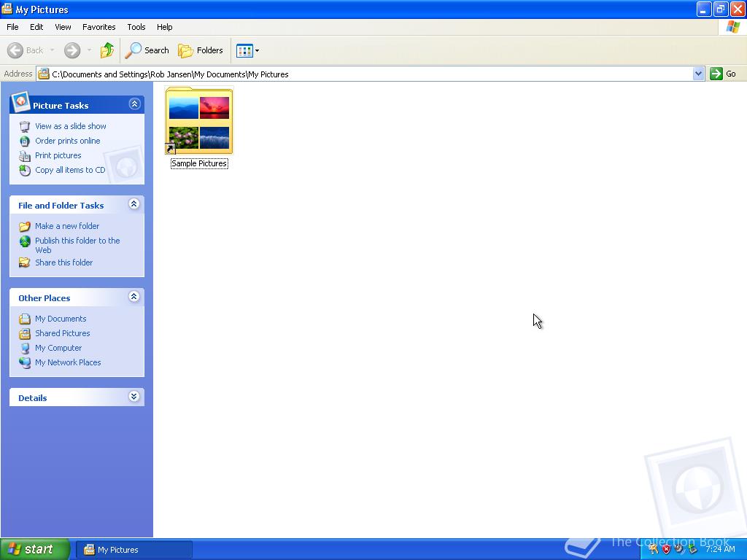Click the My Documents folder icon
747x560 pixels.
click(25, 319)
